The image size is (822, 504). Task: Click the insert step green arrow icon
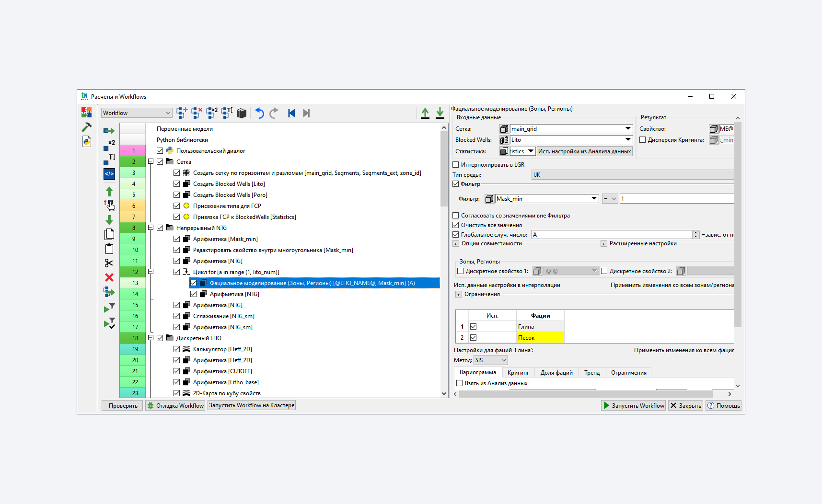tap(109, 131)
